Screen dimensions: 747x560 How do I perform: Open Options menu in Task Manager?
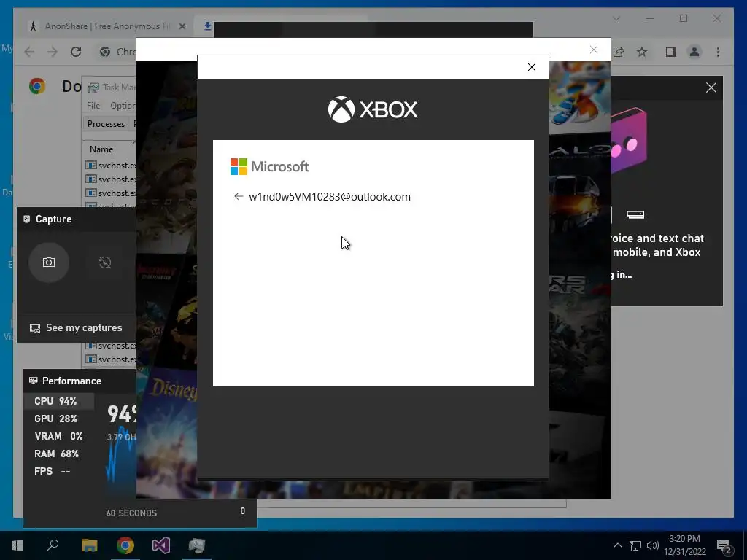(x=123, y=106)
